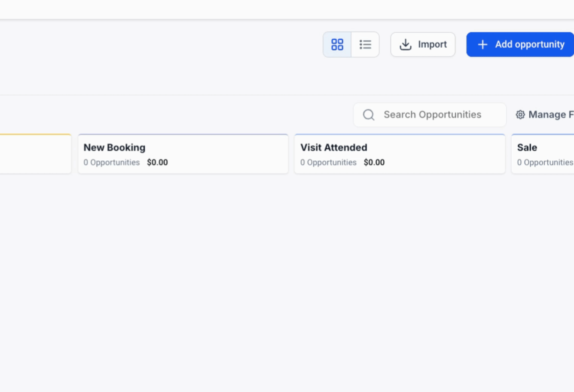Open the Manage Fields text link
The height and width of the screenshot is (392, 574).
click(x=551, y=115)
